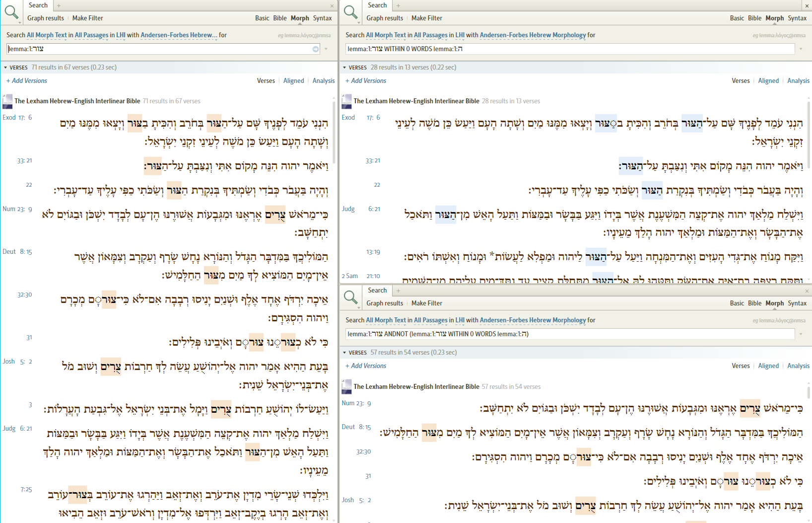
Task: Click Add Versions in top-right panel
Action: 366,80
